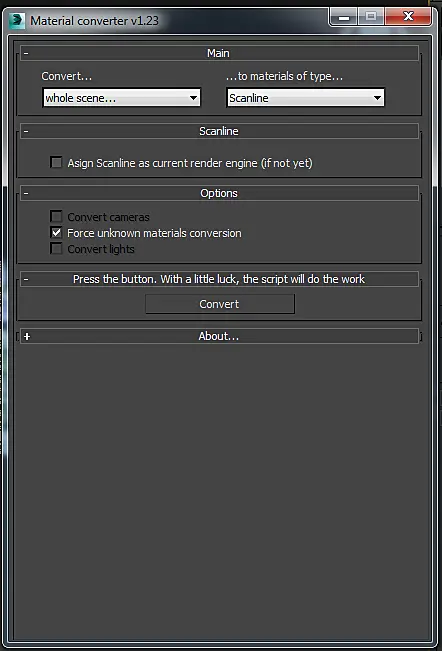Expand the About rollout plus icon
Viewport: 442px width, 651px height.
(x=27, y=336)
